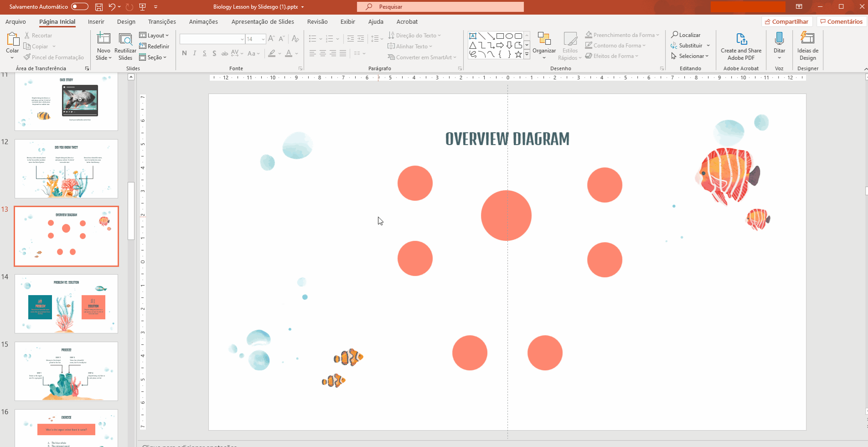Click the center align text icon
Viewport: 868px width, 447px height.
coord(323,53)
